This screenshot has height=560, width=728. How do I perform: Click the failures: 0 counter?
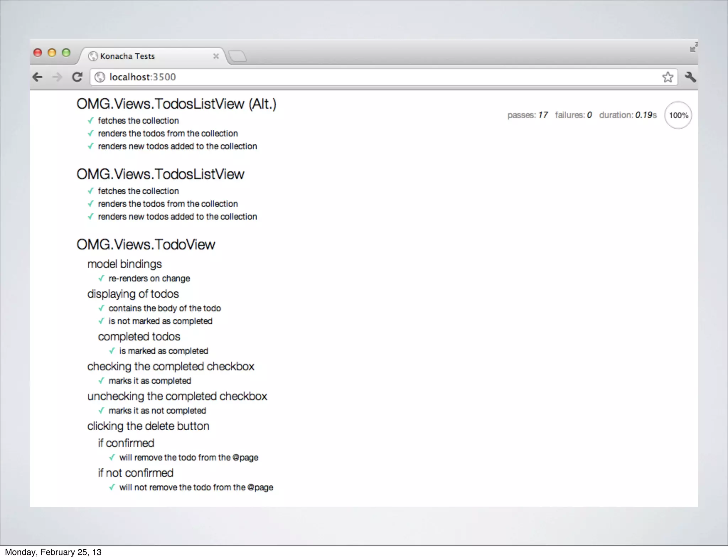573,115
